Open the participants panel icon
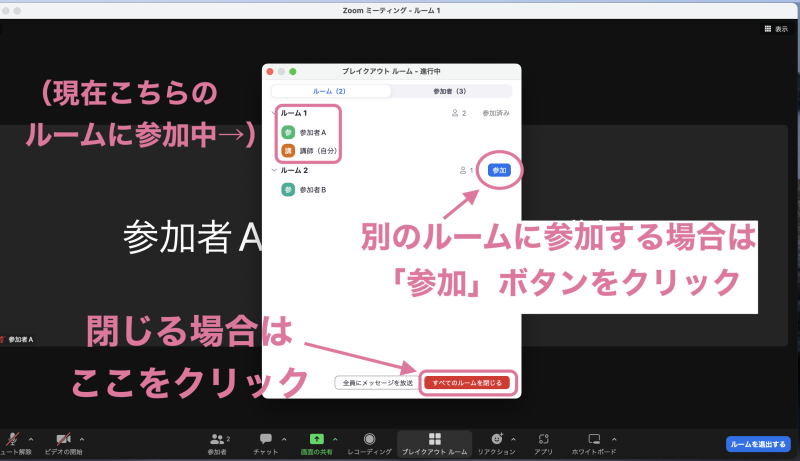The width and height of the screenshot is (800, 461). click(217, 439)
